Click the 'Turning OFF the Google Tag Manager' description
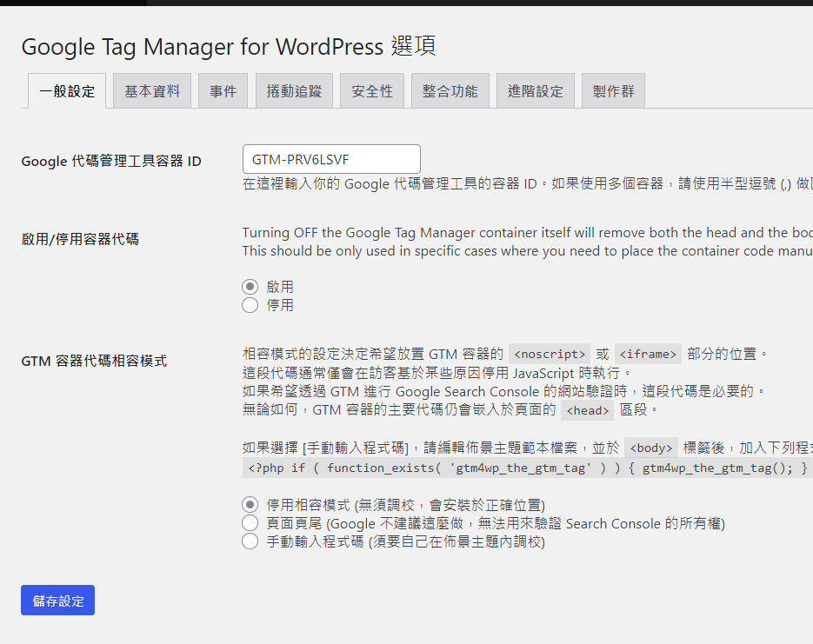Viewport: 813px width, 644px height. point(527,242)
